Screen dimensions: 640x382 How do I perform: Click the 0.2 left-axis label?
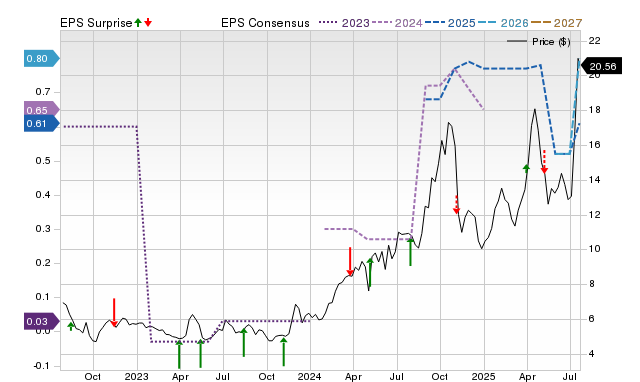[42, 263]
